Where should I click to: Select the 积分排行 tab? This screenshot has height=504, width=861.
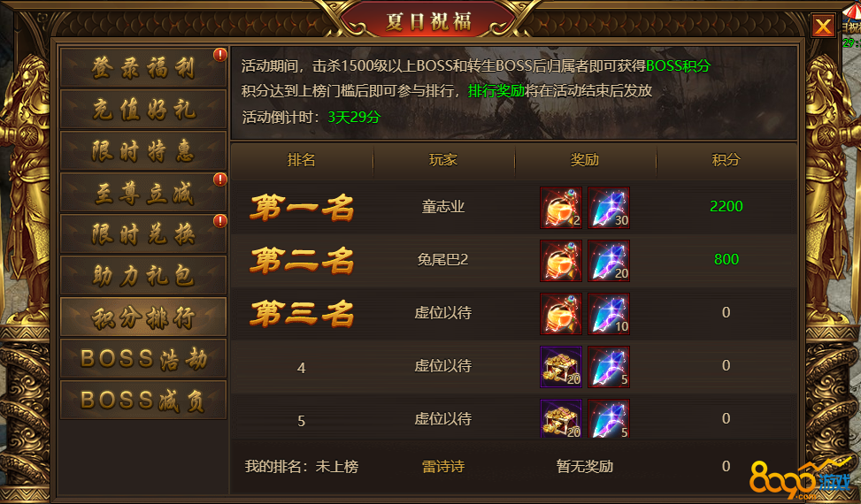(143, 317)
